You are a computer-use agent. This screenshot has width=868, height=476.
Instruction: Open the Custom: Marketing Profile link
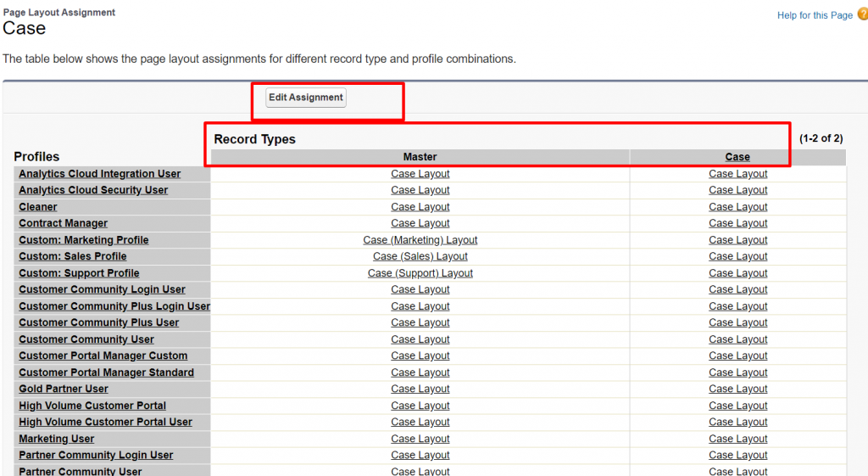(84, 240)
